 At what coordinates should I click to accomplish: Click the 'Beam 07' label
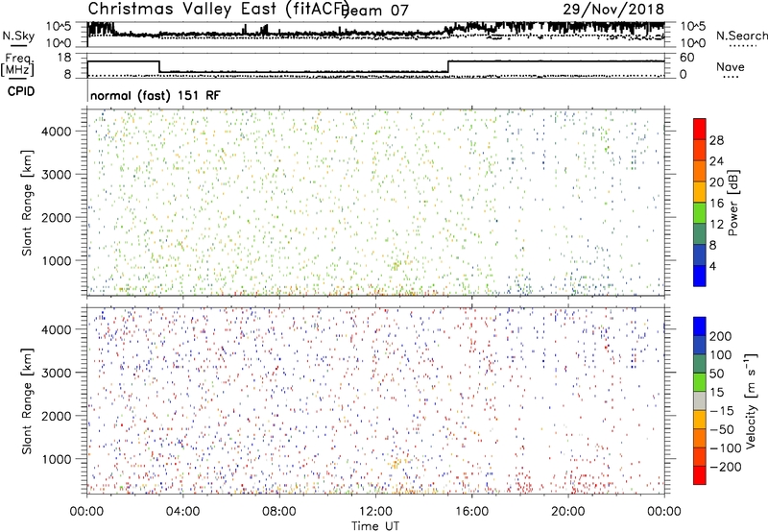coord(376,10)
